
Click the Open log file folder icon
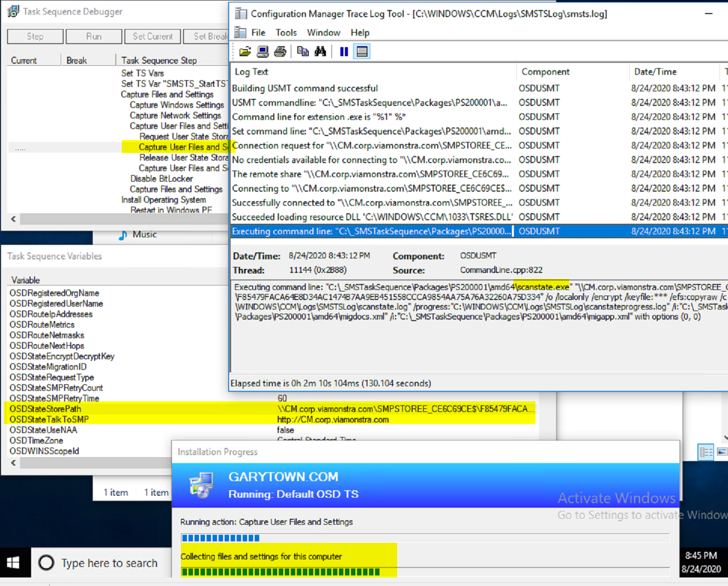(245, 51)
